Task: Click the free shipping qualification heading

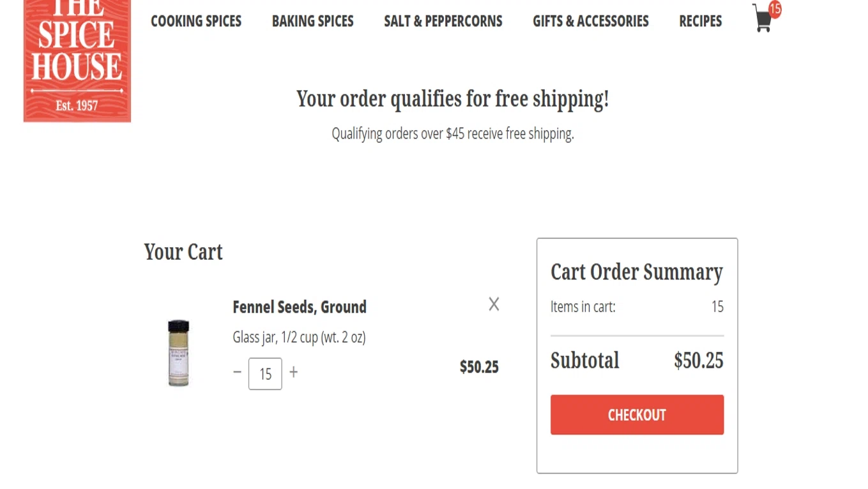Action: pos(453,99)
